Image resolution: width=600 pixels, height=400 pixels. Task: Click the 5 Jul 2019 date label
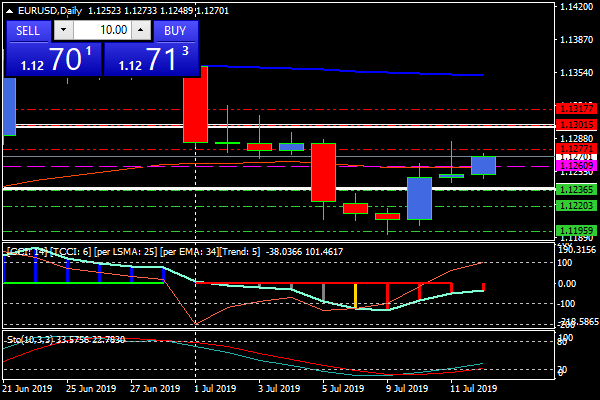pyautogui.click(x=343, y=389)
